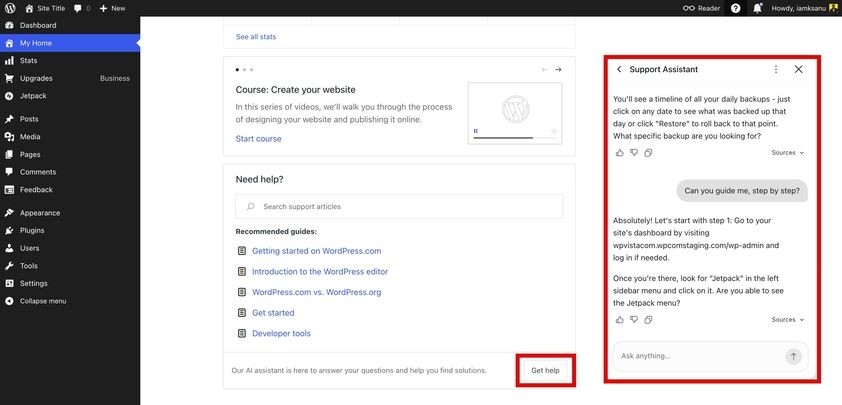
Task: Click the user avatar in the admin bar
Action: [833, 8]
